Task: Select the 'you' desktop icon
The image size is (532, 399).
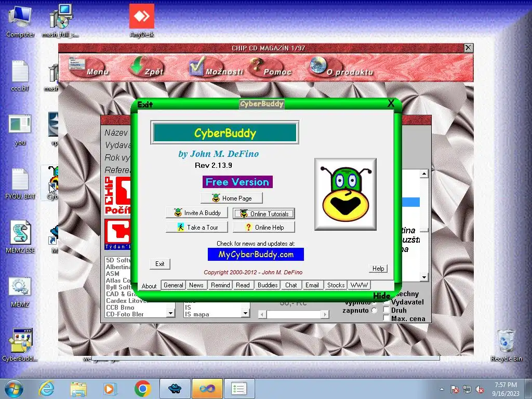Action: [20, 130]
